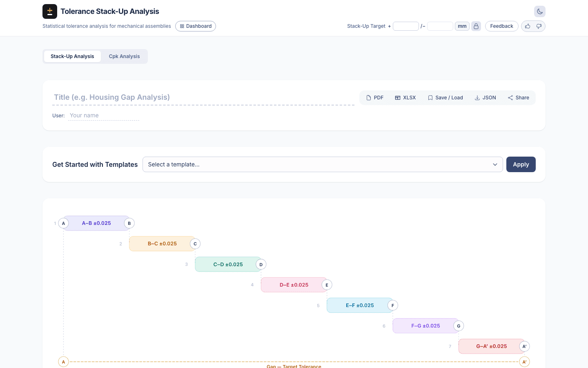Click the title input field
The image size is (588, 368).
[163, 97]
